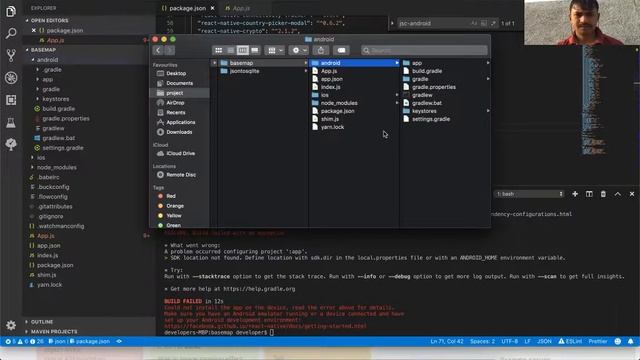640x360 pixels.
Task: Expand the keystores folder in the Explorer
Action: click(x=38, y=99)
